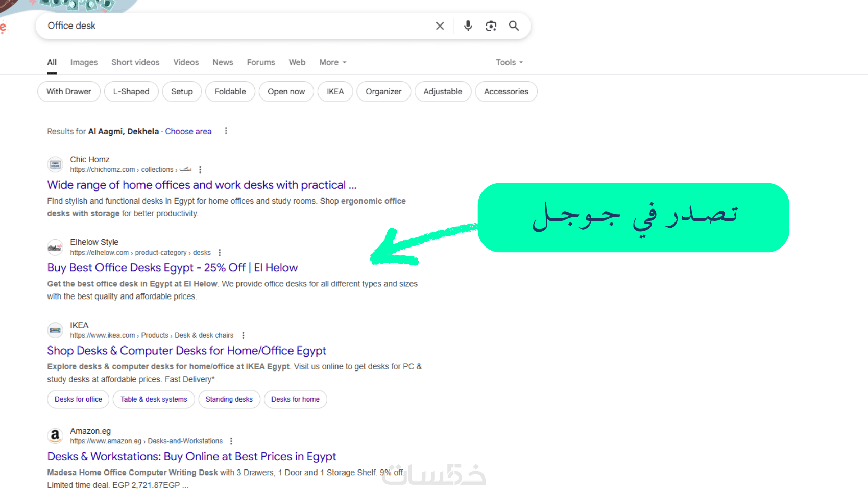Click the ikea.com Products URL breadcrumb
The image size is (868, 495).
pyautogui.click(x=152, y=335)
